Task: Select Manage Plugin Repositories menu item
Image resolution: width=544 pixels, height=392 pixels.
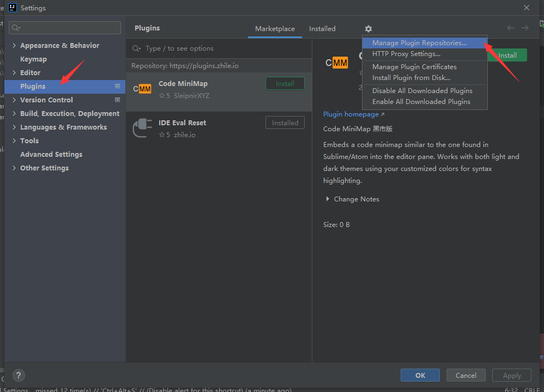Action: tap(425, 43)
